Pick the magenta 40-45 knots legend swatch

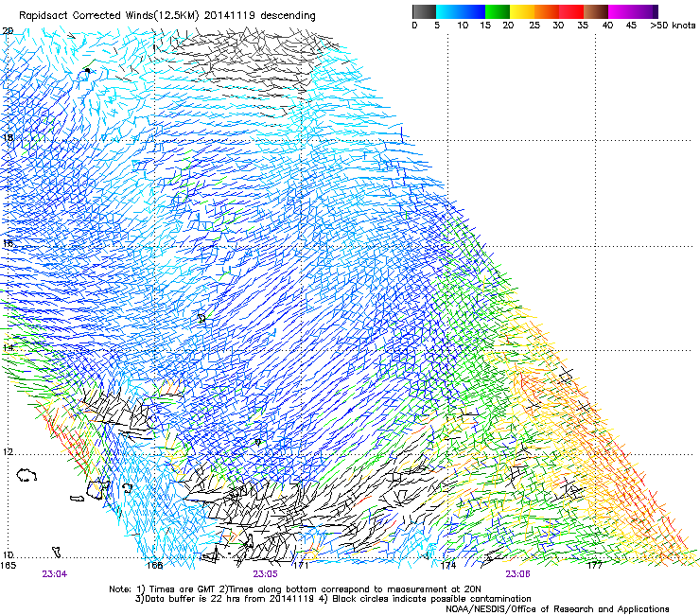pyautogui.click(x=621, y=11)
